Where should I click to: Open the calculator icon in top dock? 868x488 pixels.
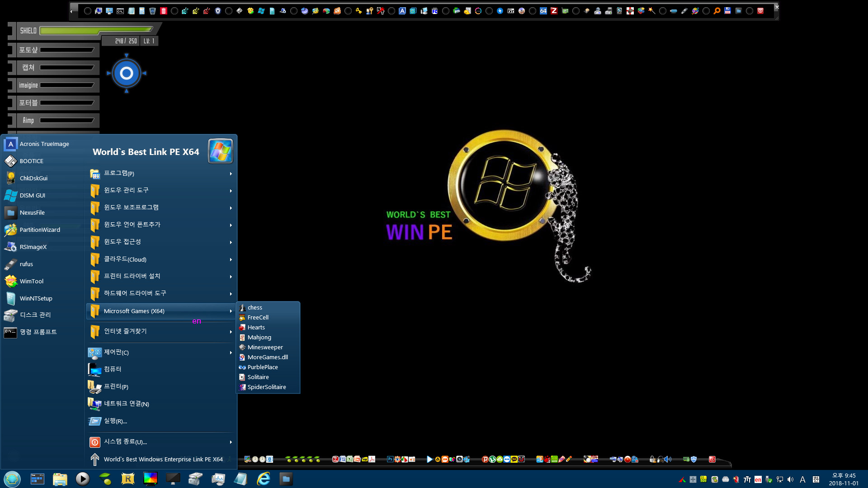point(142,11)
